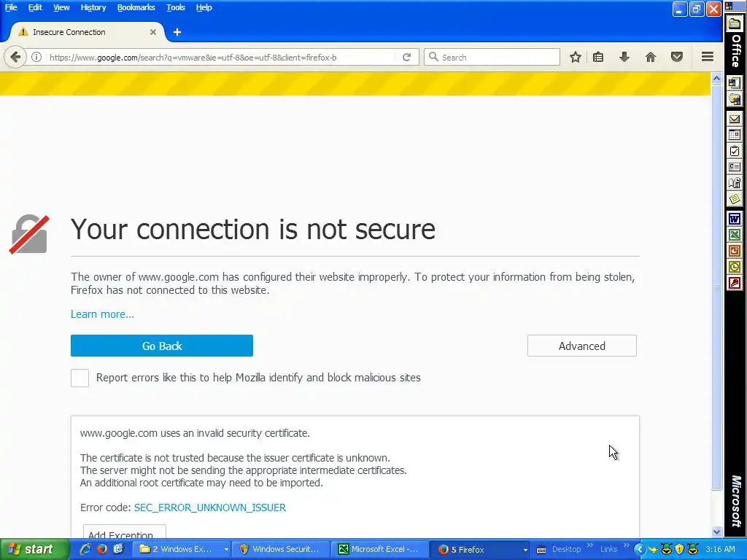
Task: Click third quick launch icon beside Firefox
Action: tap(118, 550)
